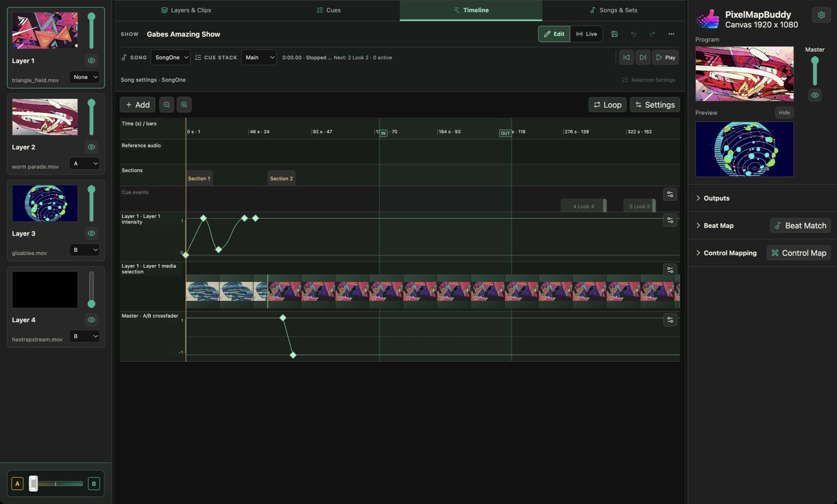Toggle Layer 2 visibility eye
Image resolution: width=837 pixels, height=504 pixels.
(91, 147)
